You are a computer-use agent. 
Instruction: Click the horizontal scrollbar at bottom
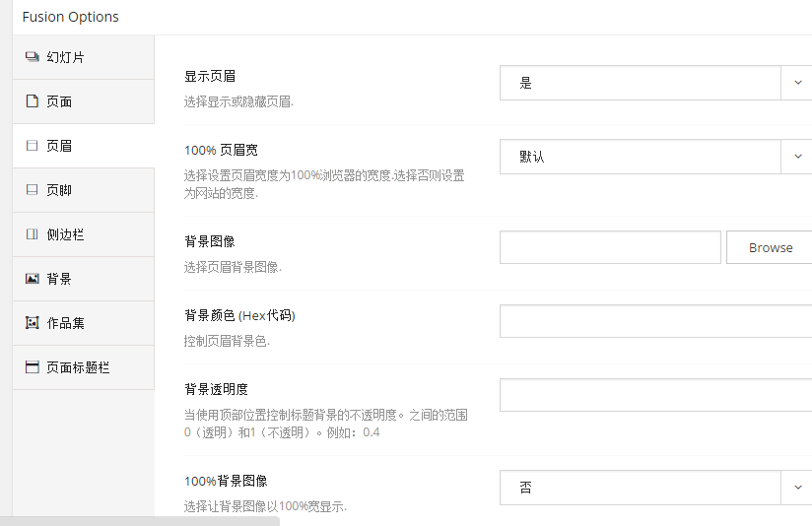(x=140, y=520)
